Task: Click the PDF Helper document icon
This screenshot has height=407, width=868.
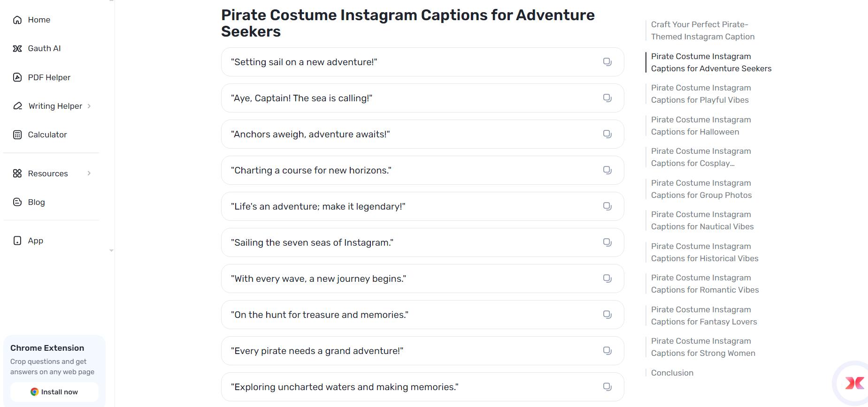Action: pos(17,77)
